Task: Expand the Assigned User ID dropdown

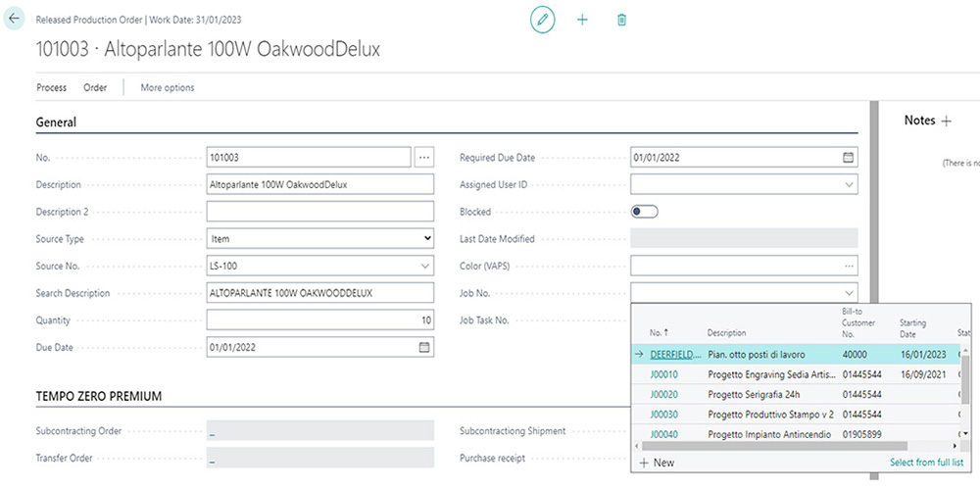Action: 848,184
